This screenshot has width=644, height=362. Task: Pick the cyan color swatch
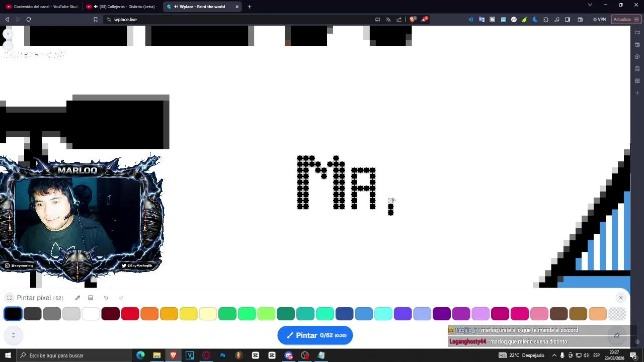click(x=383, y=314)
